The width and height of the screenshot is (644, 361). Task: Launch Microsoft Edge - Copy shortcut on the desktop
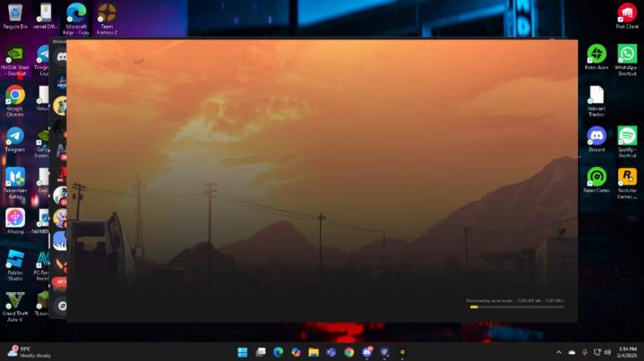pyautogui.click(x=76, y=19)
